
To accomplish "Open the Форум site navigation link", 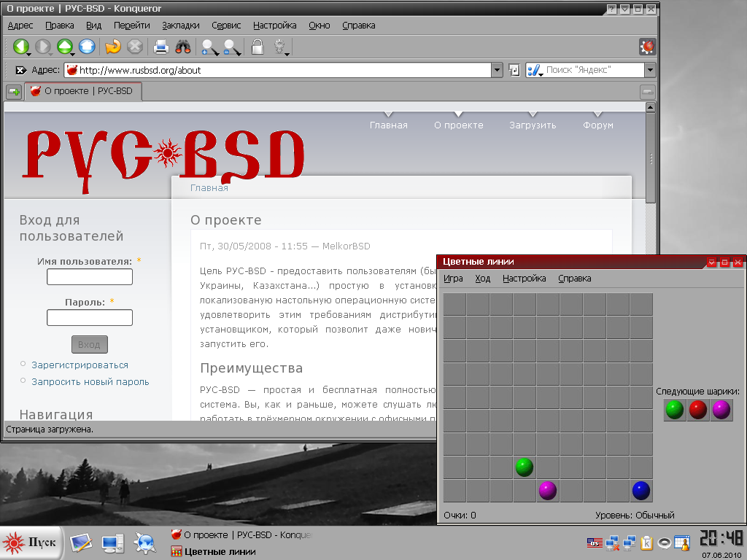I will (x=598, y=125).
